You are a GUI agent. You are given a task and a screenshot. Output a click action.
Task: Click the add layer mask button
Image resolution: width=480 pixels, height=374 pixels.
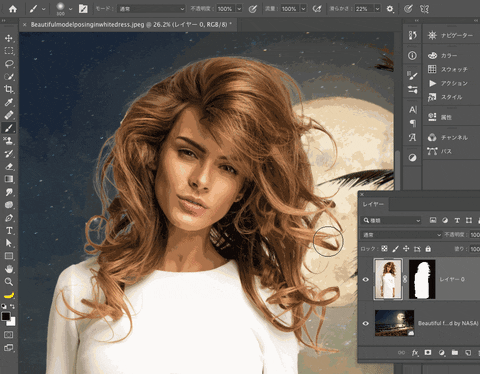tap(428, 353)
